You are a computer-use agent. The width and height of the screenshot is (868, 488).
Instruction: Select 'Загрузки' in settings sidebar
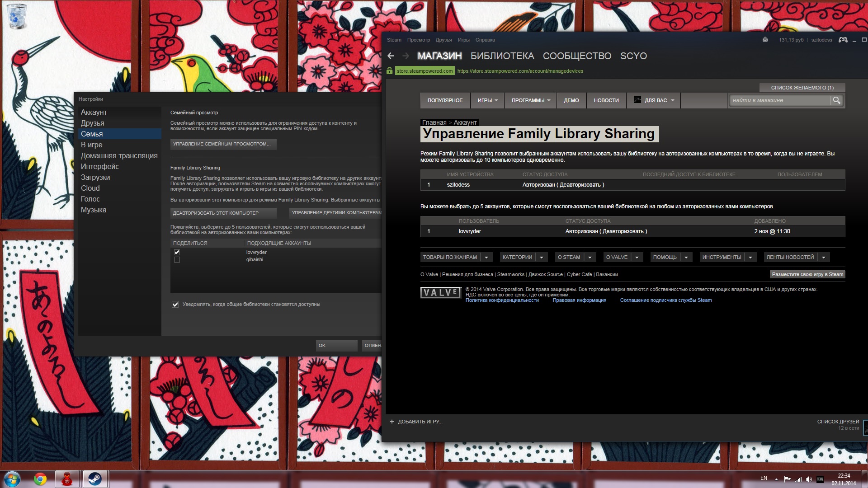(x=120, y=177)
